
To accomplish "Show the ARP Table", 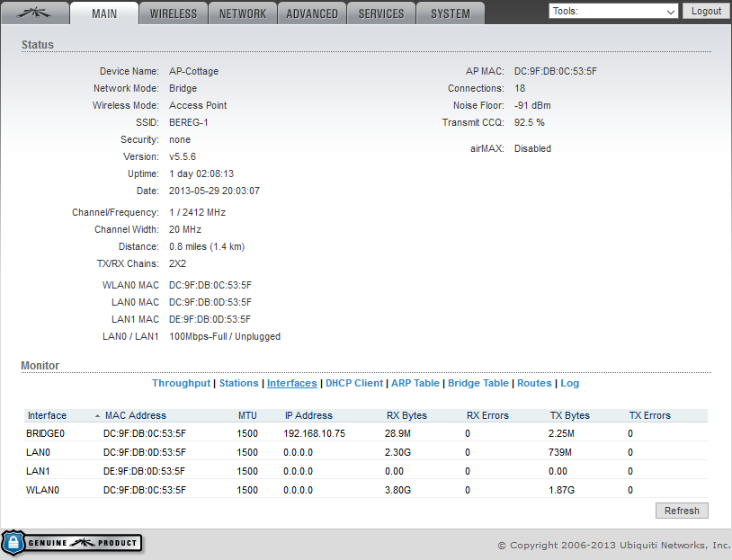I will 415,383.
